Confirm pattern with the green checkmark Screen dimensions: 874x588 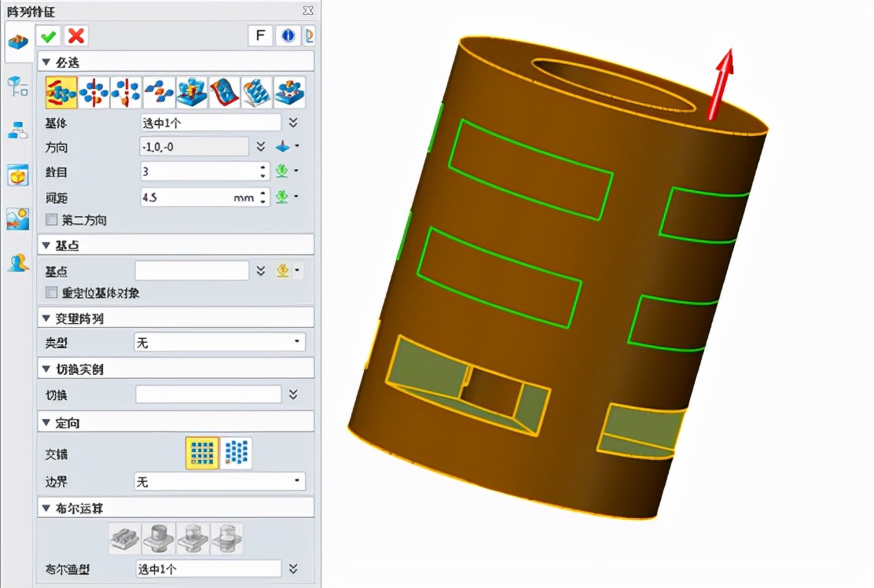49,35
